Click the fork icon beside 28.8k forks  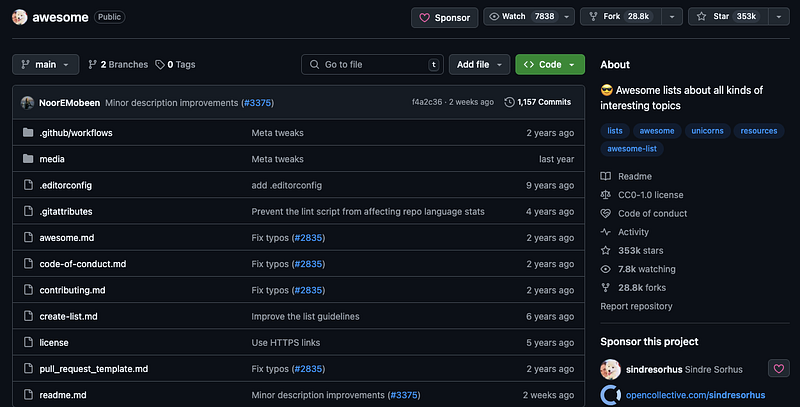pos(606,288)
